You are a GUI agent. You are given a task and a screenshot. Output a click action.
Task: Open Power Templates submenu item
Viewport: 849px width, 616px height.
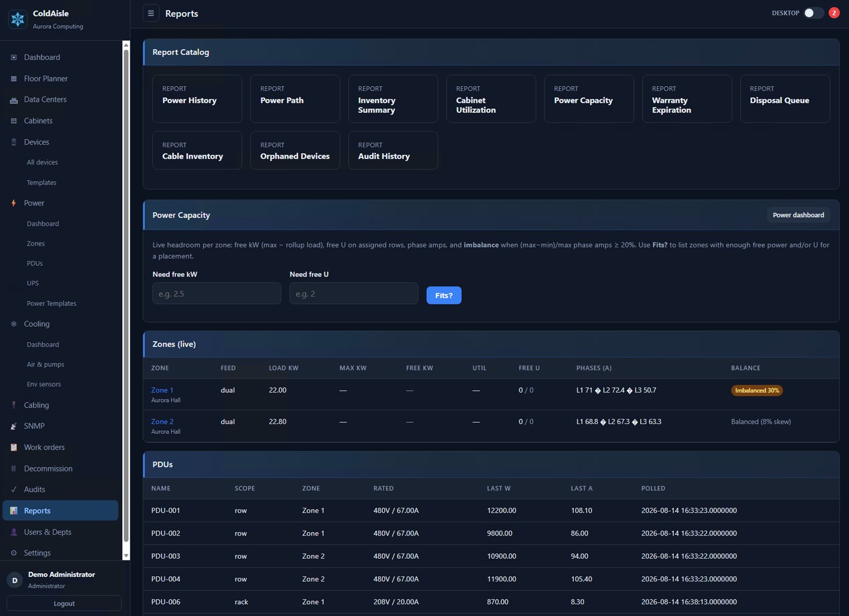tap(51, 303)
